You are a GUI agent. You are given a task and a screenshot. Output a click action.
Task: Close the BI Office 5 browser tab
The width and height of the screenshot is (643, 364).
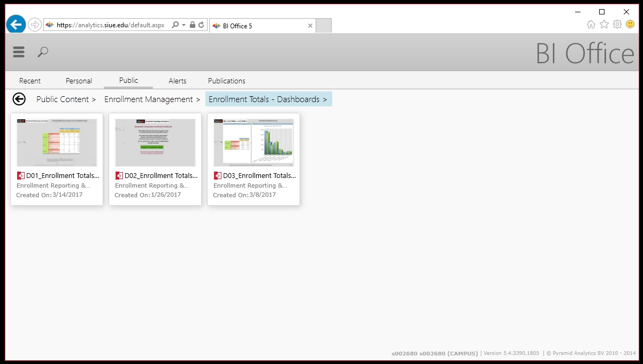pyautogui.click(x=310, y=26)
